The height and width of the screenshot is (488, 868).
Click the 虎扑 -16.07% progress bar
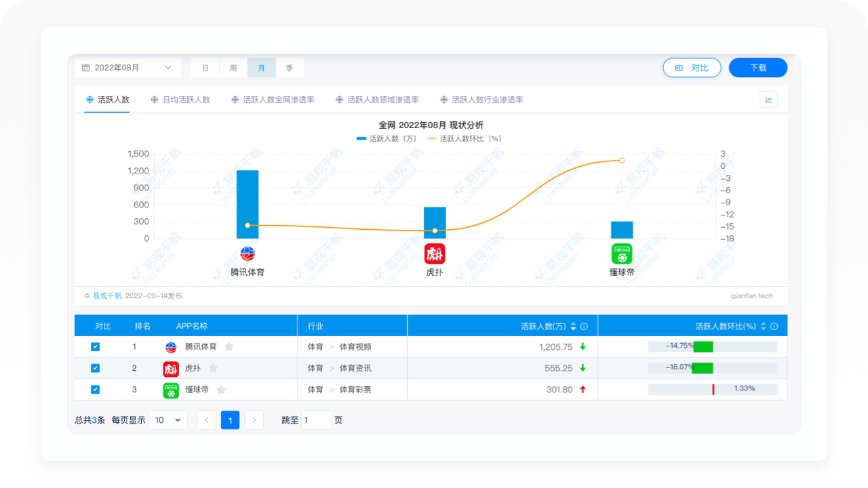(712, 368)
